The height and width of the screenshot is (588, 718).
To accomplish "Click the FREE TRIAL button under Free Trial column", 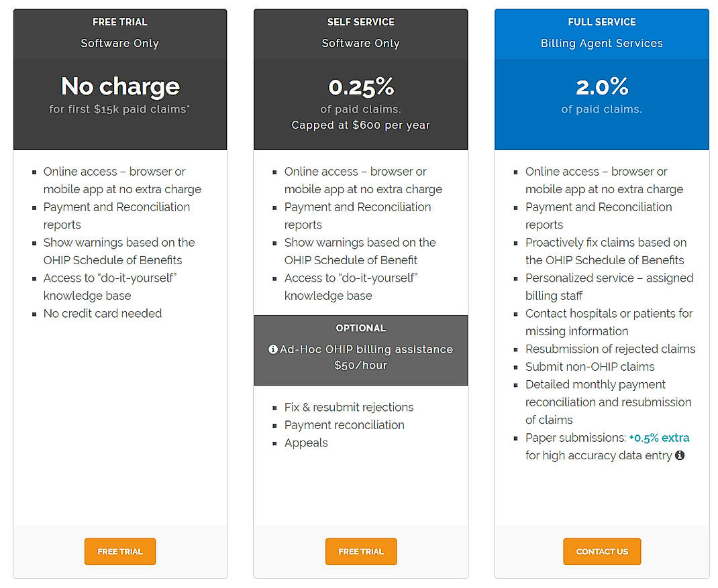I will pyautogui.click(x=119, y=551).
